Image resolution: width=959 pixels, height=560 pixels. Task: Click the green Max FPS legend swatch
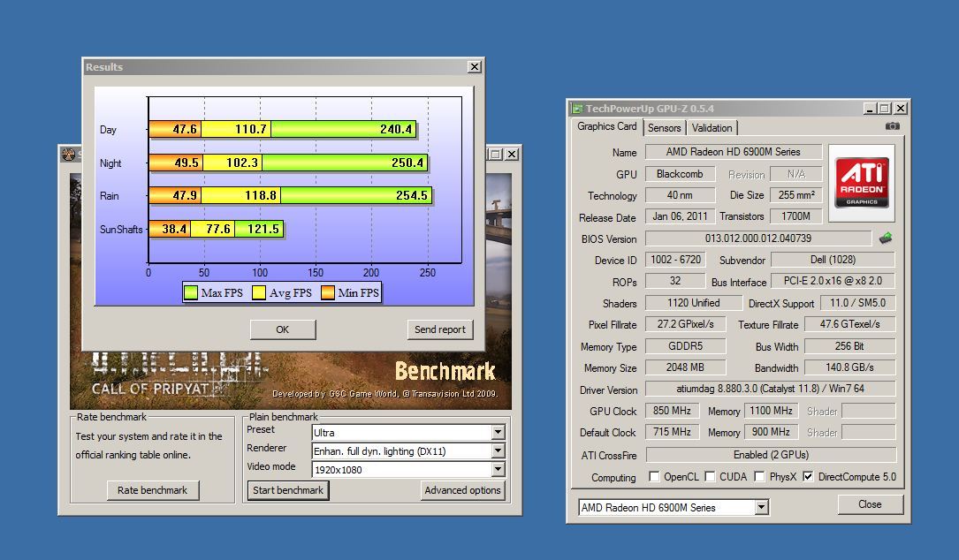(x=192, y=293)
